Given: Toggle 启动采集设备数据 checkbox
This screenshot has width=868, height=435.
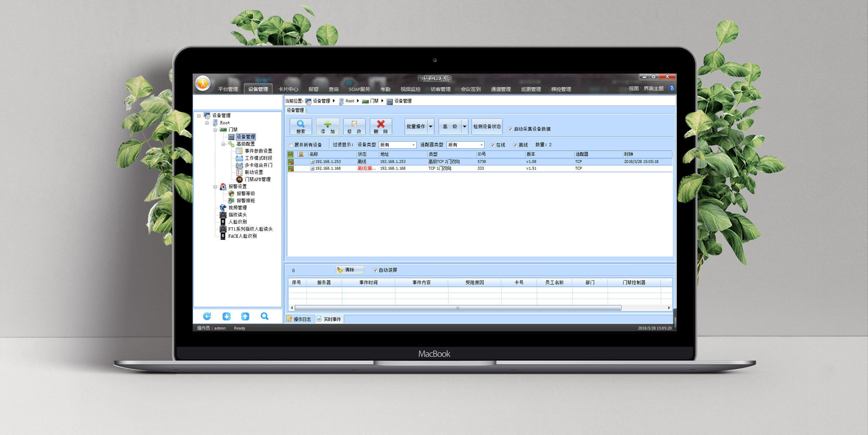Looking at the screenshot, I should pos(510,129).
